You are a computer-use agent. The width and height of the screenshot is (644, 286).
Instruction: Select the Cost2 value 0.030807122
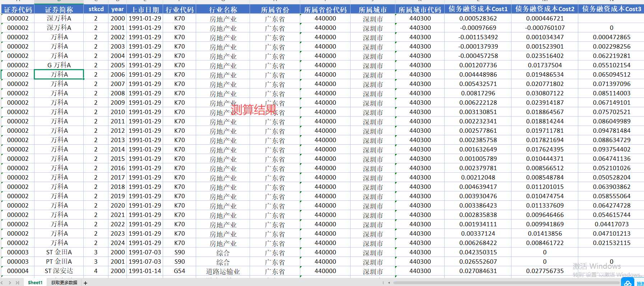[545, 93]
